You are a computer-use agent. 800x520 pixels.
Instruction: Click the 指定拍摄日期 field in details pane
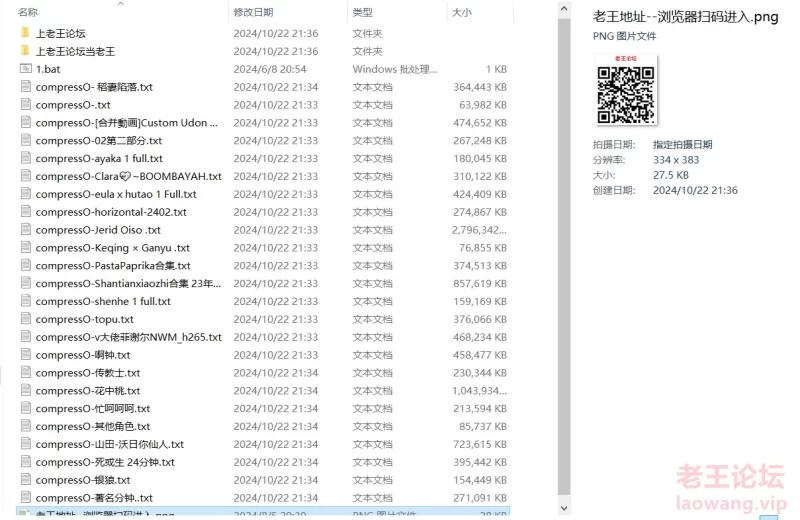tap(682, 144)
